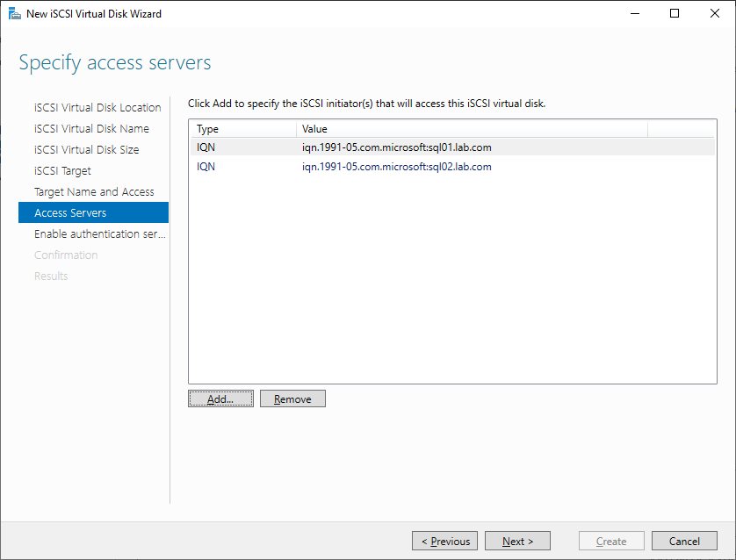Maximize the wizard window
The height and width of the screenshot is (560, 736).
675,13
